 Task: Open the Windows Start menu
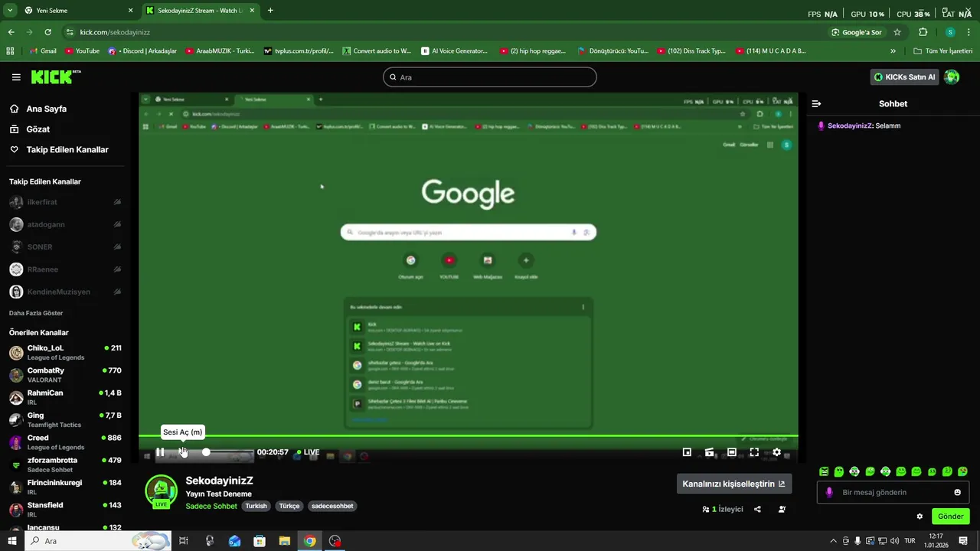(x=11, y=541)
